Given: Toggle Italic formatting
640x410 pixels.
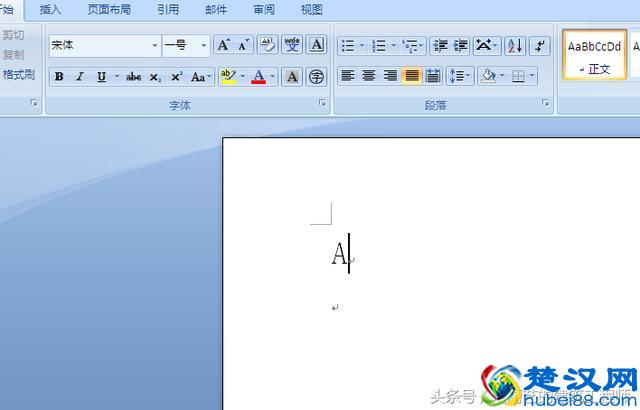Looking at the screenshot, I should [x=80, y=77].
